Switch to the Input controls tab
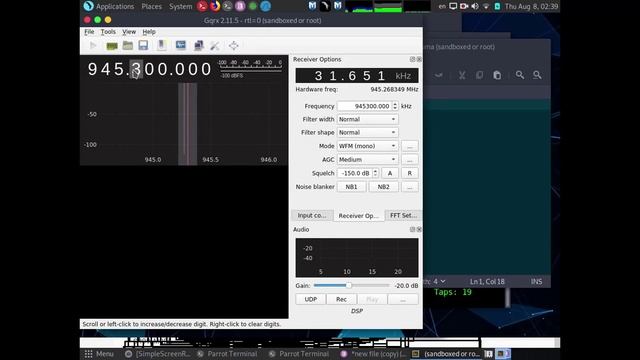This screenshot has height=360, width=640. point(312,215)
